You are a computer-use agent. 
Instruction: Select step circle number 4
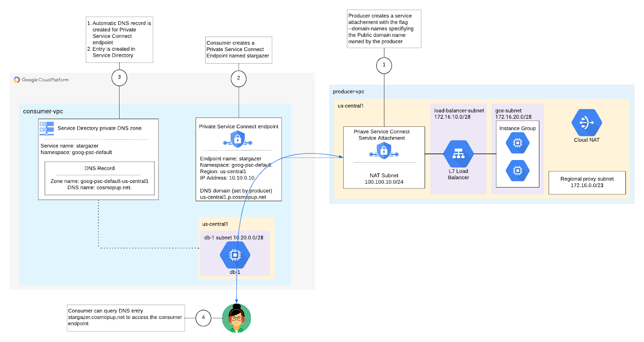pyautogui.click(x=203, y=317)
